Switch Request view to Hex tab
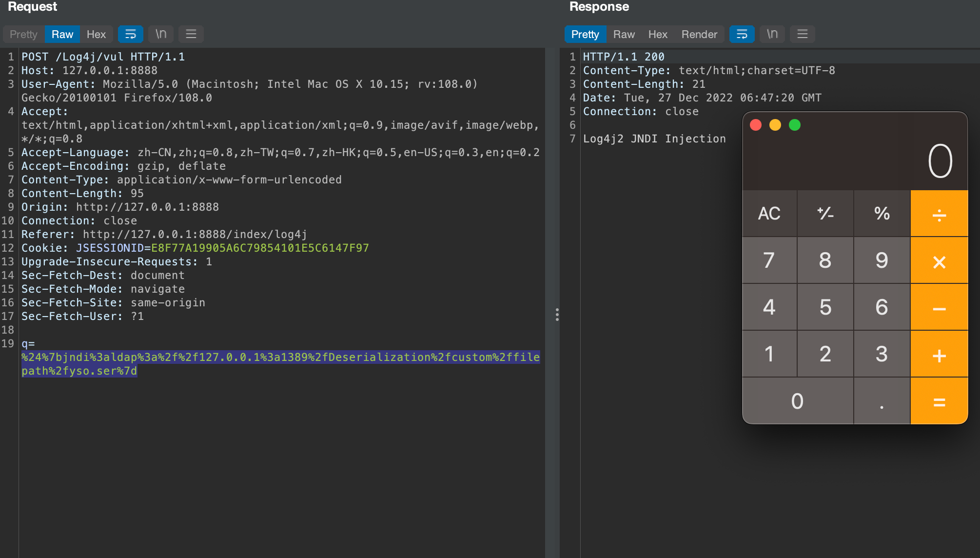 (96, 34)
